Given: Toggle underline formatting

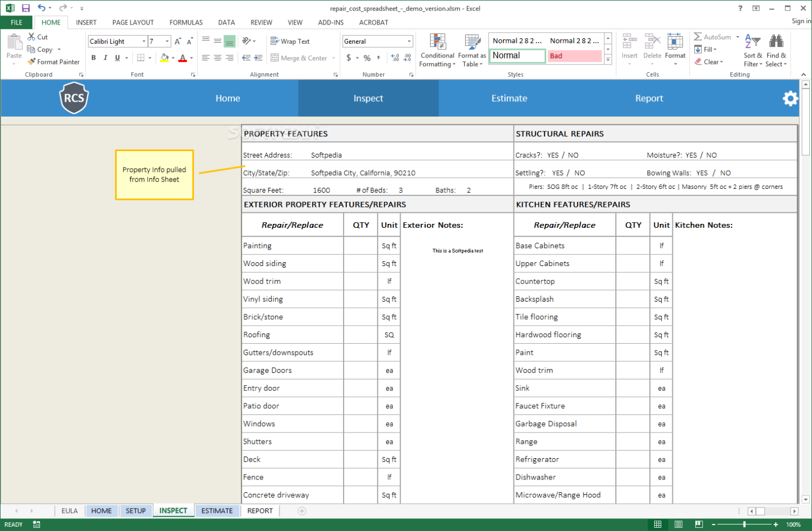Looking at the screenshot, I should click(x=117, y=57).
